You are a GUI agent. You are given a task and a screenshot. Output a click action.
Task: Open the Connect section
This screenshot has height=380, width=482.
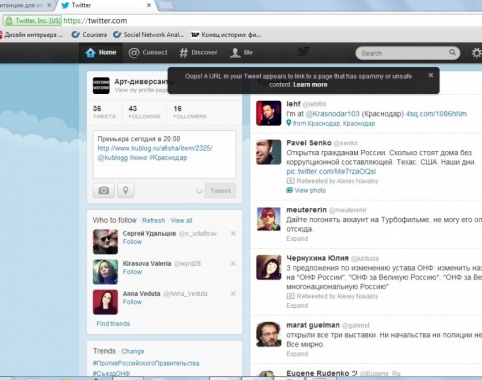[x=148, y=53]
